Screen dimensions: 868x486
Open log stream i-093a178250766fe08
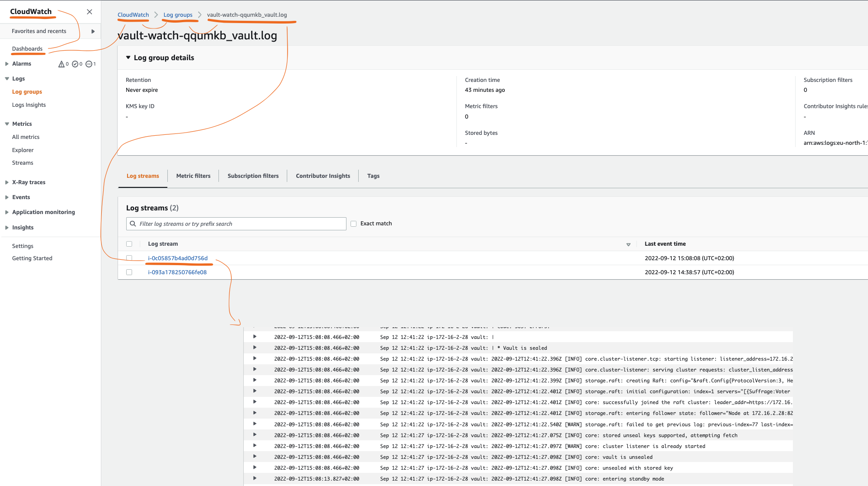click(x=177, y=272)
